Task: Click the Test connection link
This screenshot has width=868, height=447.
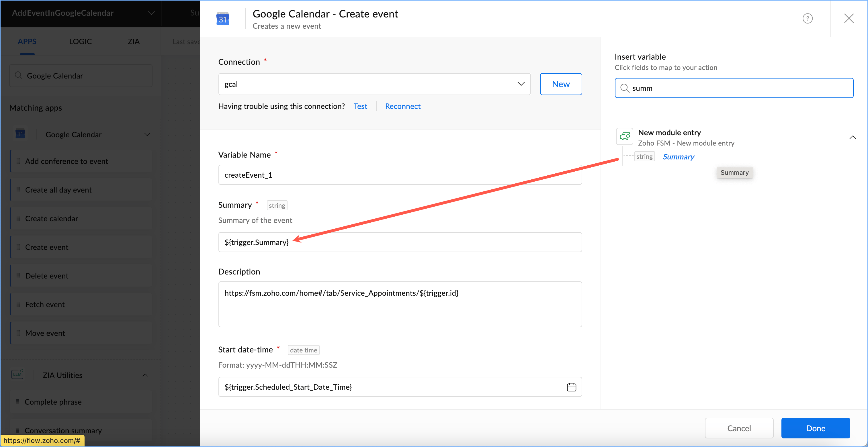Action: coord(360,106)
